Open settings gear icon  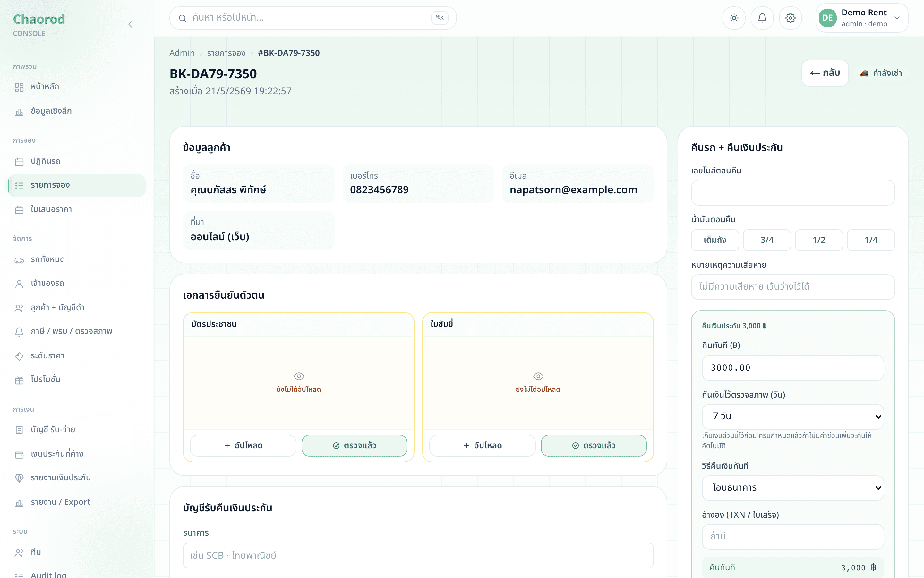click(x=790, y=18)
